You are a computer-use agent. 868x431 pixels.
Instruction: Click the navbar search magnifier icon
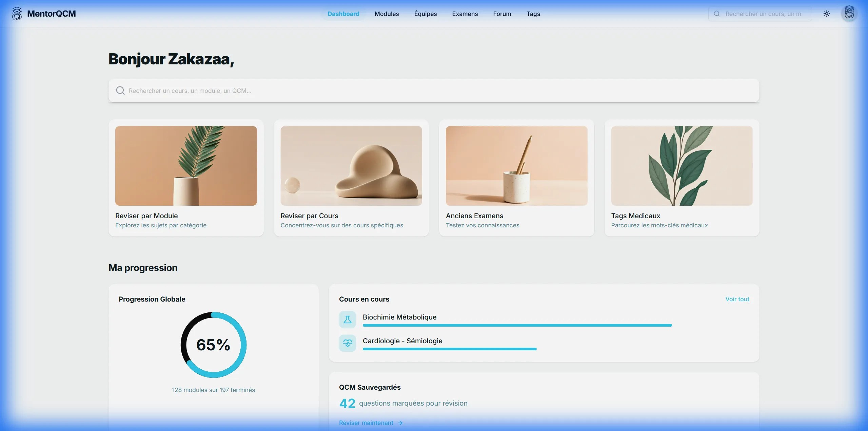pyautogui.click(x=717, y=14)
